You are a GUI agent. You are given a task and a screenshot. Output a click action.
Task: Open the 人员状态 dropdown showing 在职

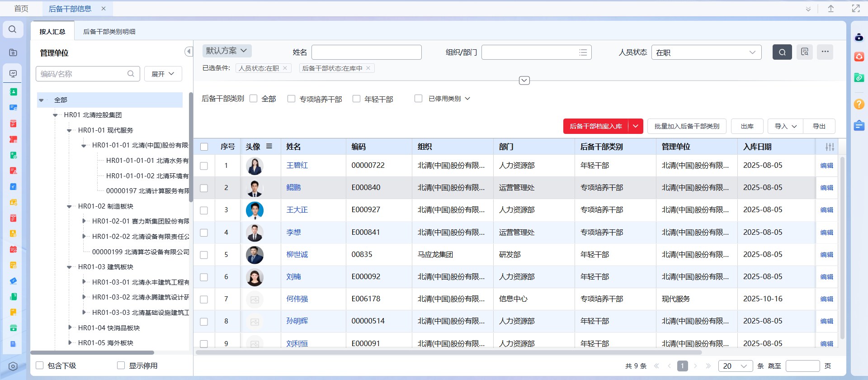[706, 52]
